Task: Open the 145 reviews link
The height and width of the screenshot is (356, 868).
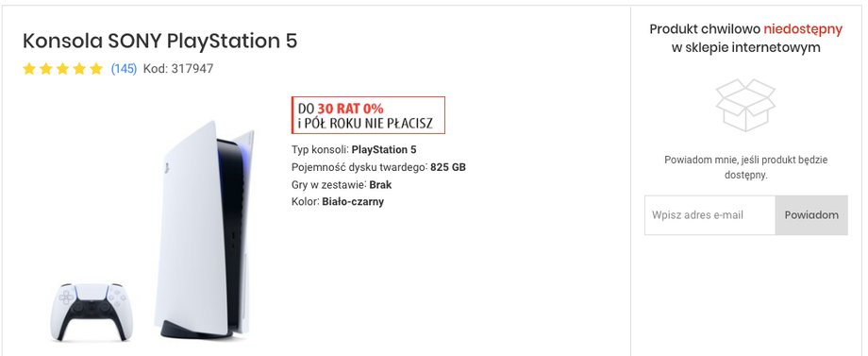Action: coord(124,69)
